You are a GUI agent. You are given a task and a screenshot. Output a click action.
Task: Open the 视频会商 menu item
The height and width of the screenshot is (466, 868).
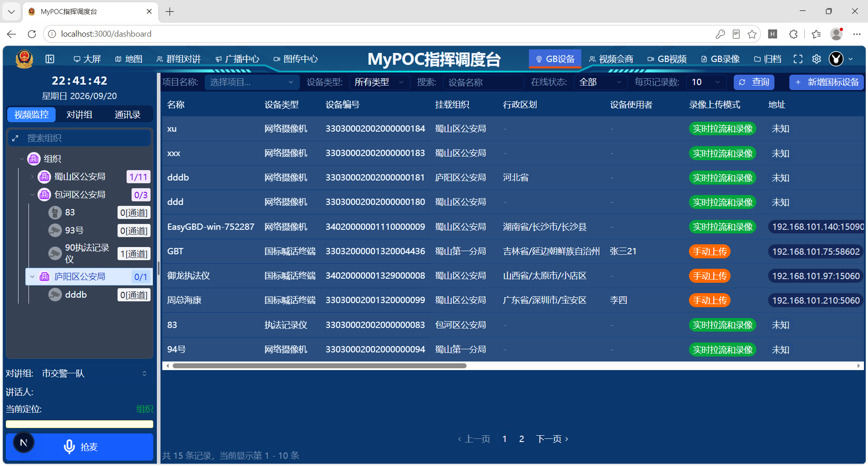[611, 59]
